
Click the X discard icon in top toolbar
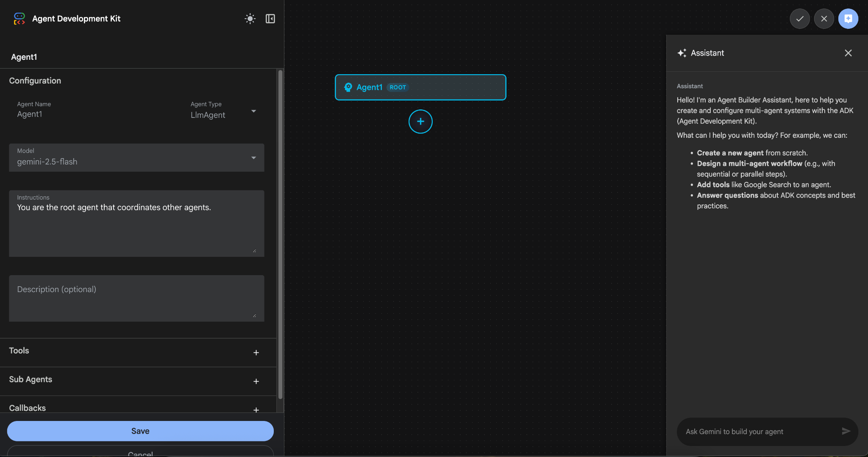click(824, 19)
